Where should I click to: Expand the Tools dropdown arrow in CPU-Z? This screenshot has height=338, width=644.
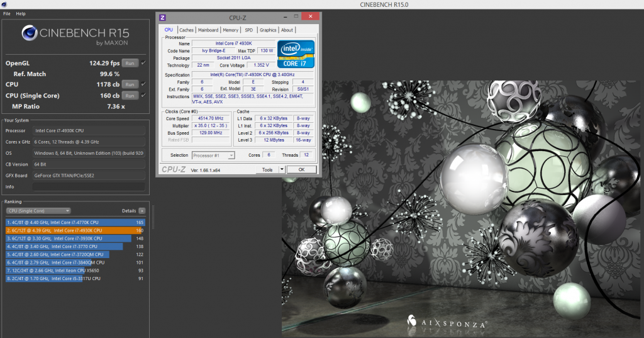[x=282, y=170]
